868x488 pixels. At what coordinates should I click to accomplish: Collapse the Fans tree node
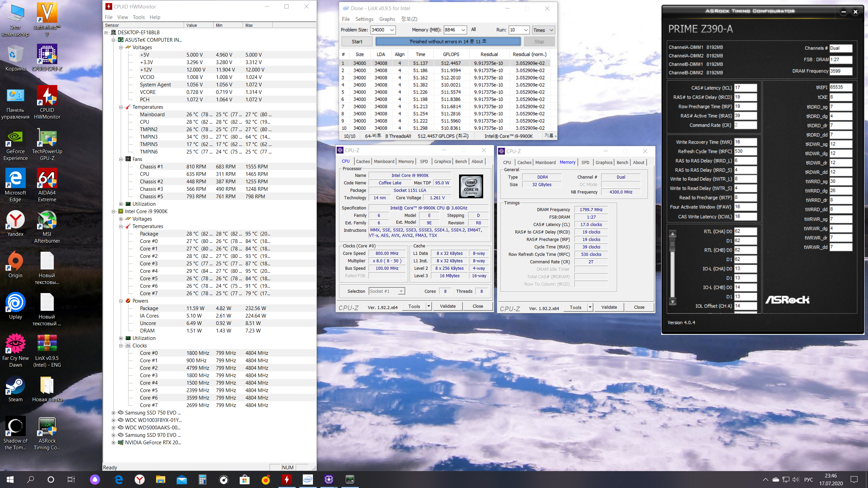[x=121, y=159]
